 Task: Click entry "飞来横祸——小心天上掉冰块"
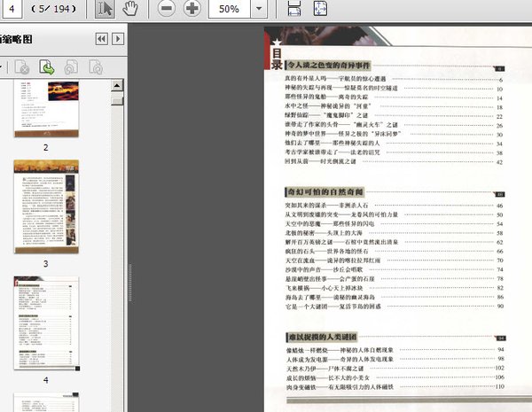tap(324, 288)
